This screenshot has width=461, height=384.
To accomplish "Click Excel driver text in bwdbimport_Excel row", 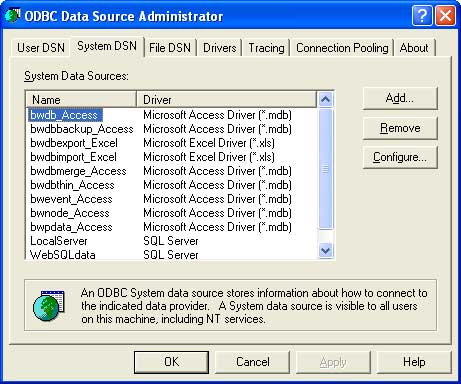I will point(209,157).
